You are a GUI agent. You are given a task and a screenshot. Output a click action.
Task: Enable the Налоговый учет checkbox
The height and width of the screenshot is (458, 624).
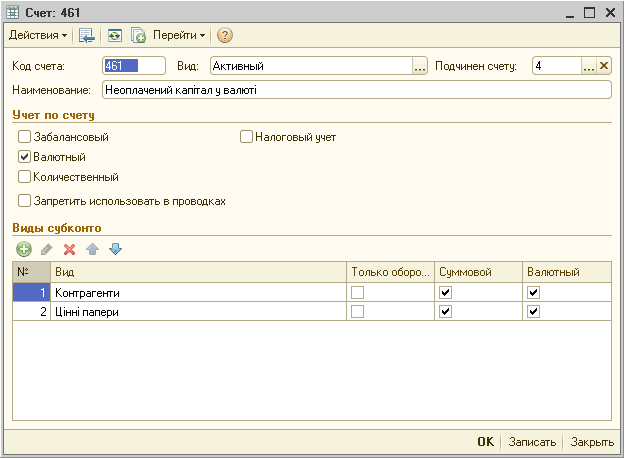pyautogui.click(x=246, y=137)
